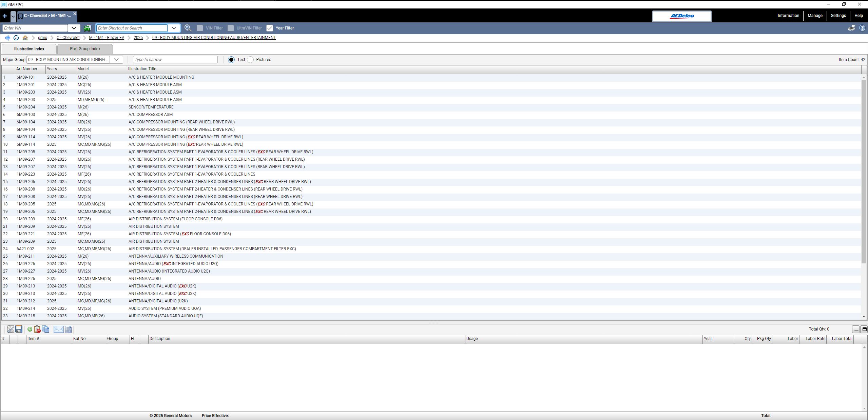Click the back navigation arrow icon
Screen dimensions: 868x420
click(x=7, y=38)
